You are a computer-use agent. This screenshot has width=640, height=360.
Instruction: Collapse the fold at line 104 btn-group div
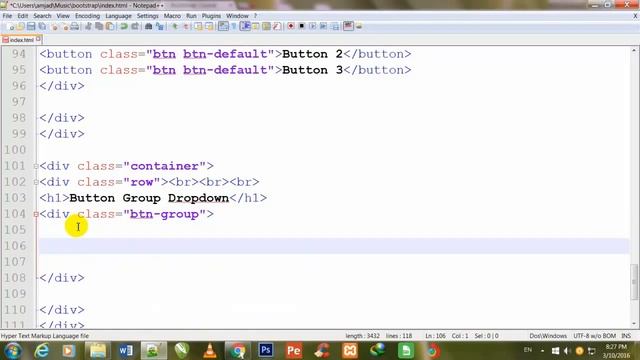tap(36, 214)
